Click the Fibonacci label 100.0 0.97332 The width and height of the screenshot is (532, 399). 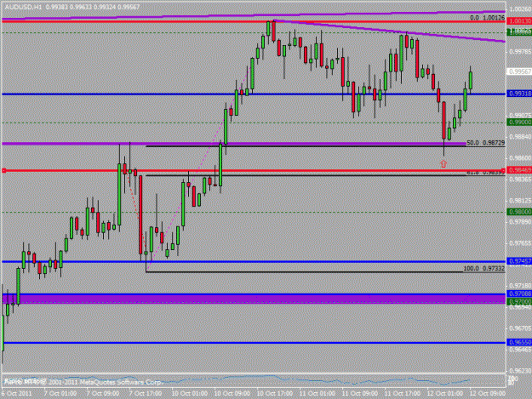click(484, 269)
